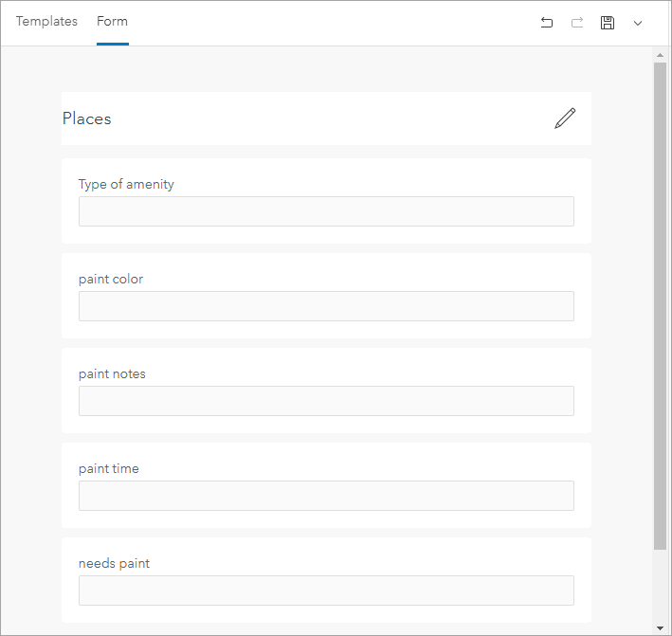672x636 pixels.
Task: Switch to the Templates tab
Action: [46, 21]
